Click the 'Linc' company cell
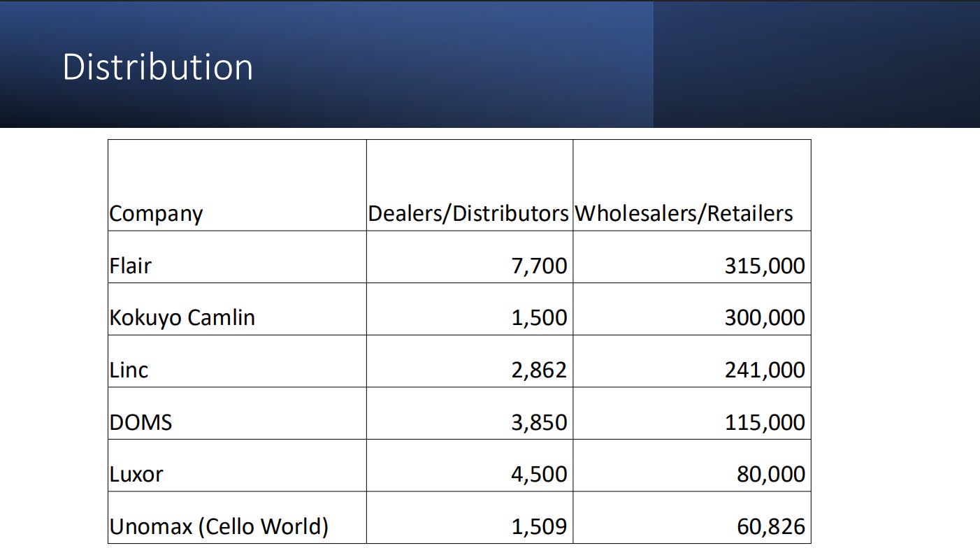The image size is (980, 555). pyautogui.click(x=237, y=361)
